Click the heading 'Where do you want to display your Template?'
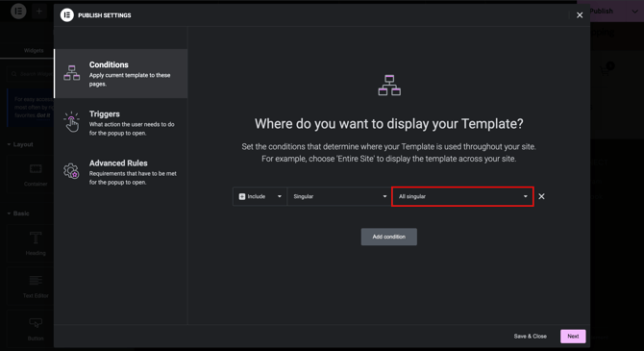The height and width of the screenshot is (351, 644). coord(389,124)
